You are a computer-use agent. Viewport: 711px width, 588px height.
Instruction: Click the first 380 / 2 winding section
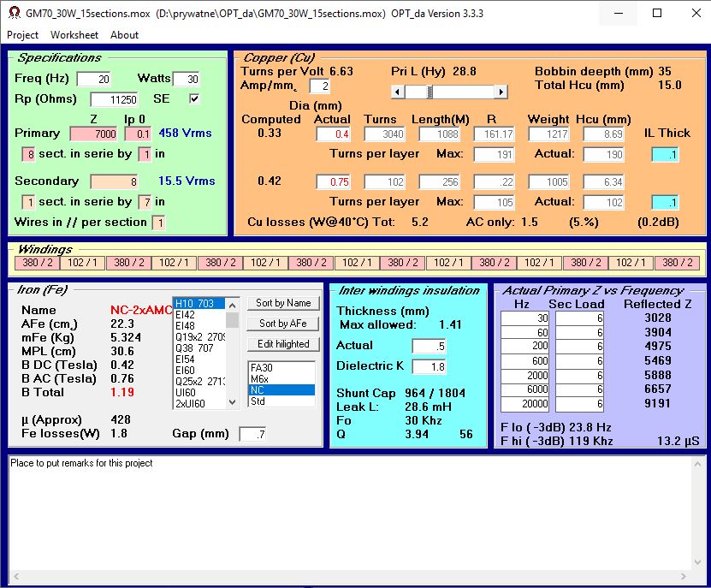click(x=37, y=263)
